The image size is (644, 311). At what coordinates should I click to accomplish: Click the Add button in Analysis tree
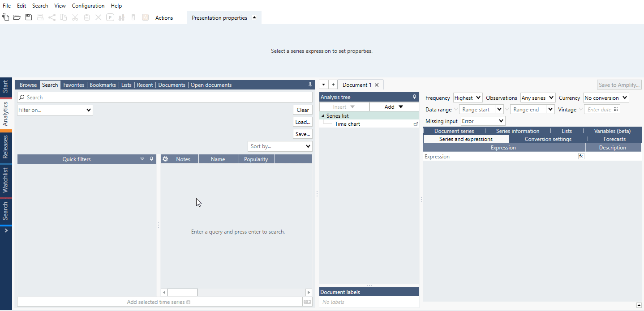coord(394,107)
